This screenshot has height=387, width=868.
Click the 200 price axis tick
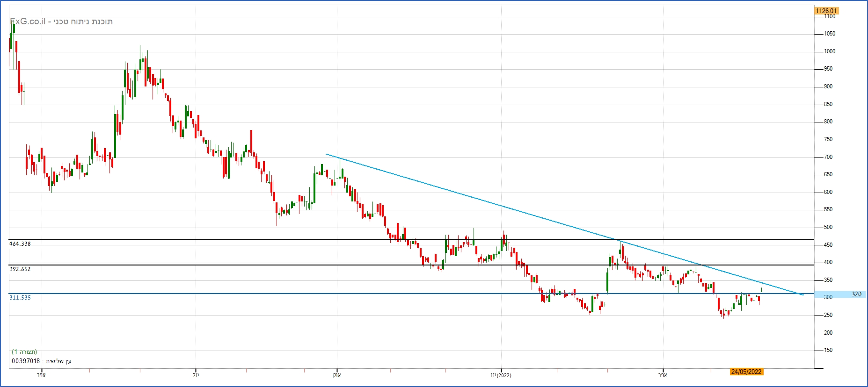click(828, 333)
